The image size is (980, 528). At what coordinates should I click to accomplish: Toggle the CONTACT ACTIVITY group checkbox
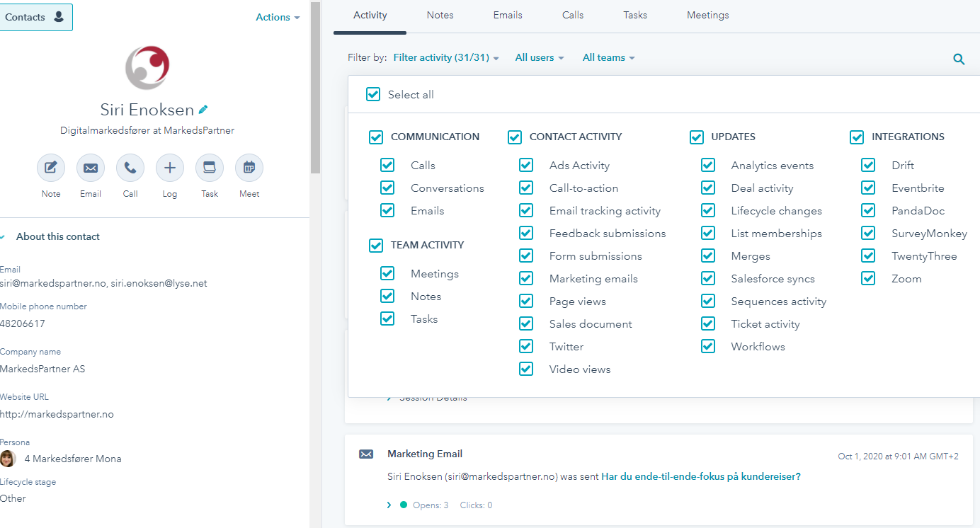point(515,137)
